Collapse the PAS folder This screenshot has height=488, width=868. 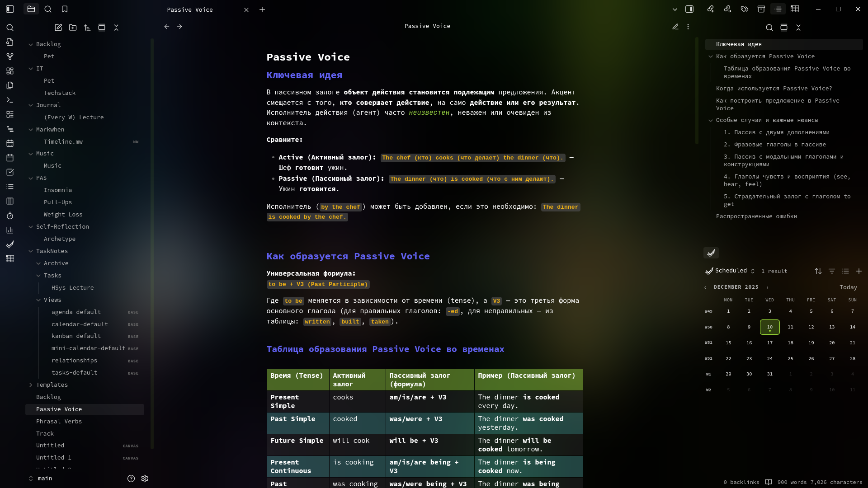(31, 178)
